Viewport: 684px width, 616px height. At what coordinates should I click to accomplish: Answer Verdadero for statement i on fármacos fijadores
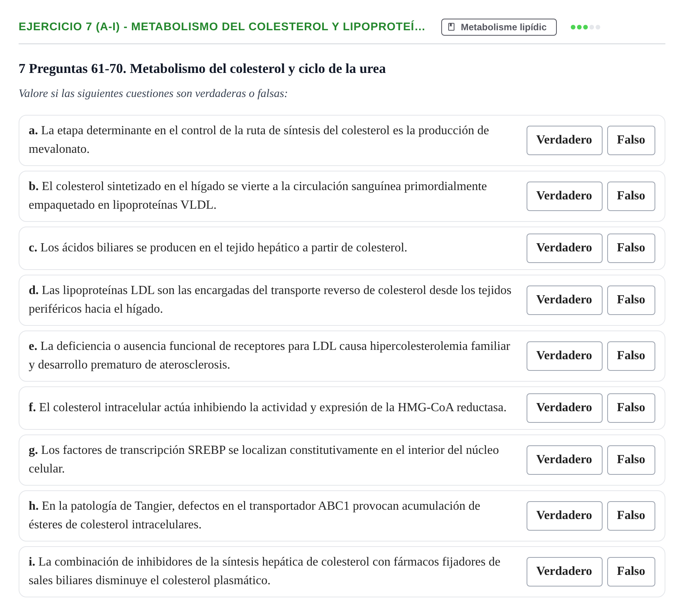click(564, 571)
